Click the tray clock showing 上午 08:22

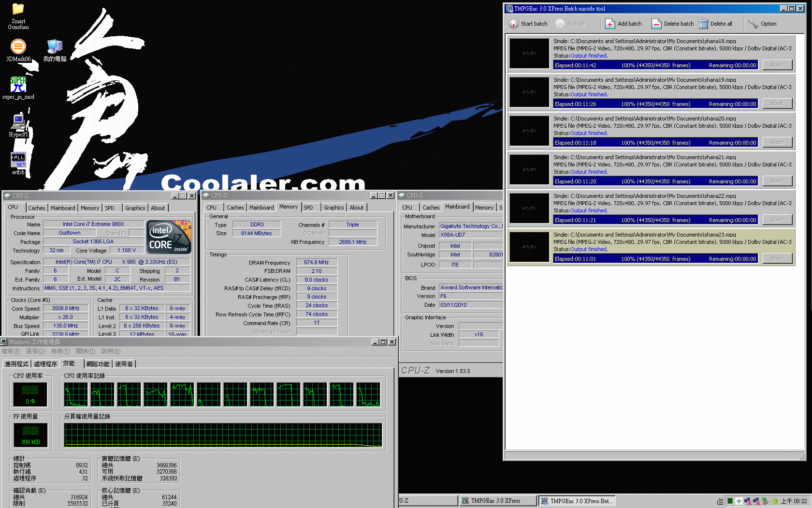[x=794, y=501]
